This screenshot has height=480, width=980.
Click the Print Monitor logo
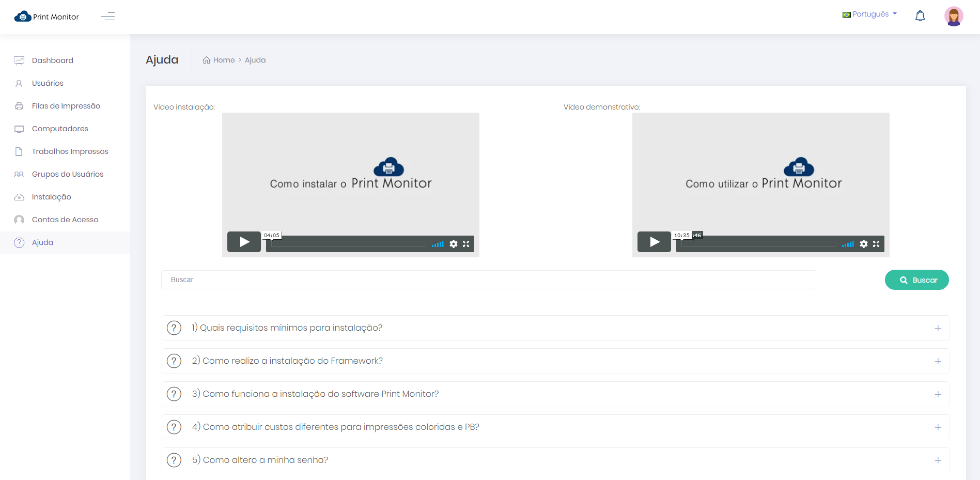click(x=46, y=17)
